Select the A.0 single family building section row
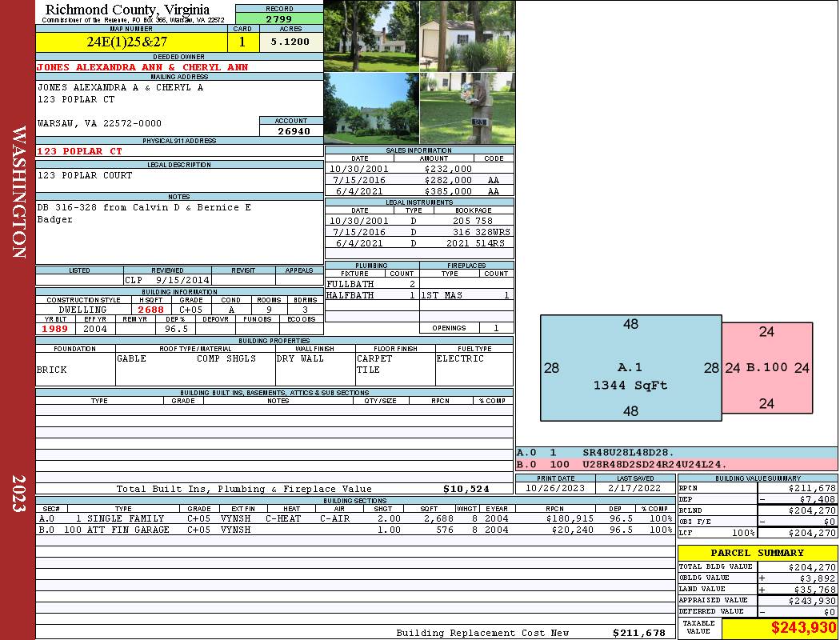Screen dimensions: 840x640 tap(355, 518)
